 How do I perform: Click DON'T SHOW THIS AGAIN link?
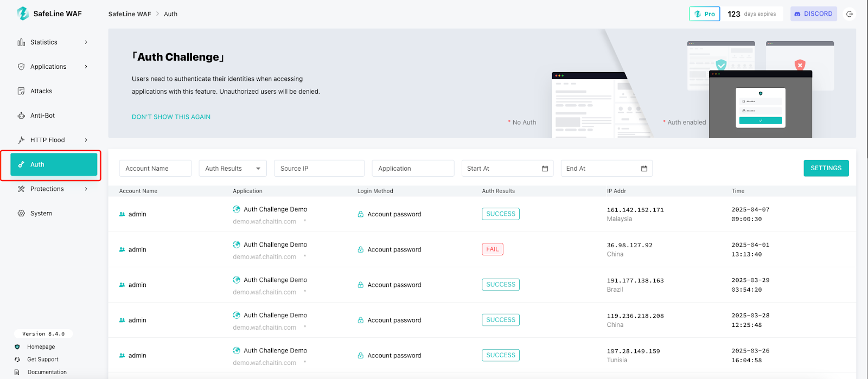click(171, 117)
